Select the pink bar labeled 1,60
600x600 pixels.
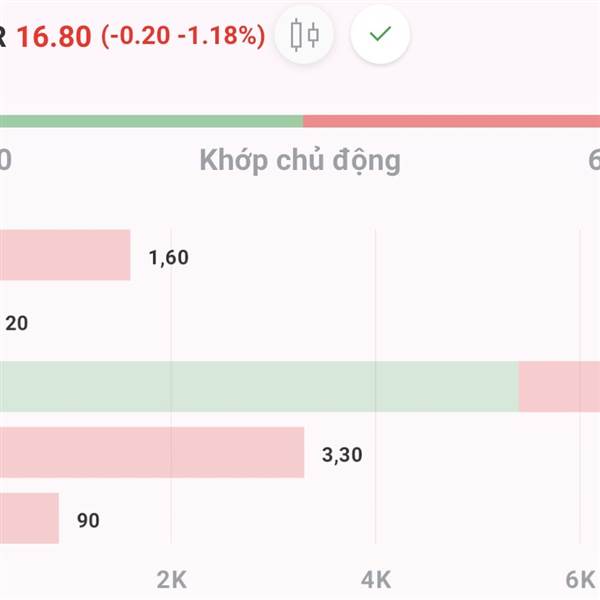65,255
